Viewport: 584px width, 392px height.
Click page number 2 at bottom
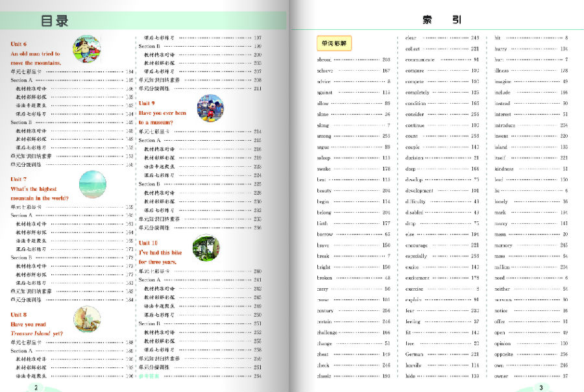36,387
